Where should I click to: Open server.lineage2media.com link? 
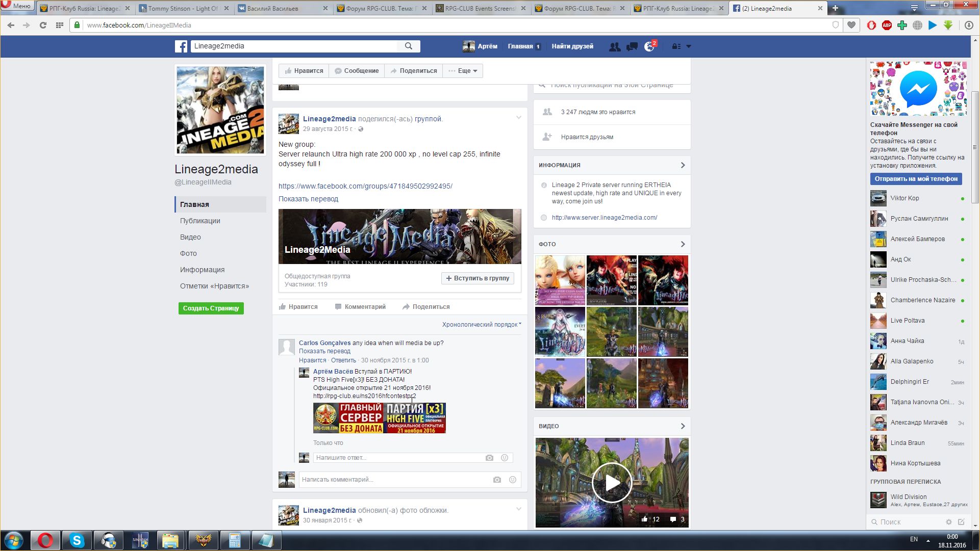[x=605, y=218]
